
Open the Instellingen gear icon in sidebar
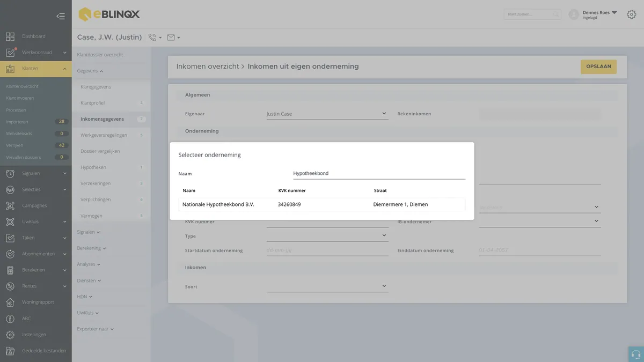10,334
